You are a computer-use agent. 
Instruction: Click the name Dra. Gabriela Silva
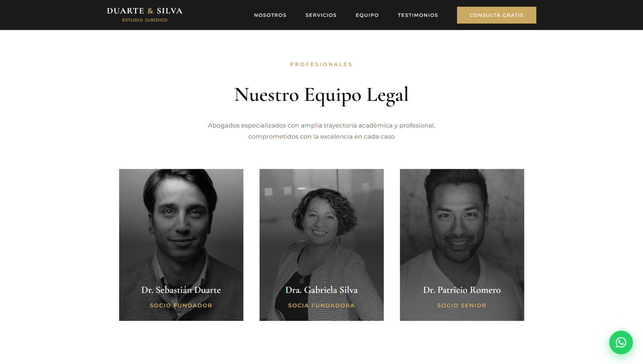click(x=321, y=290)
